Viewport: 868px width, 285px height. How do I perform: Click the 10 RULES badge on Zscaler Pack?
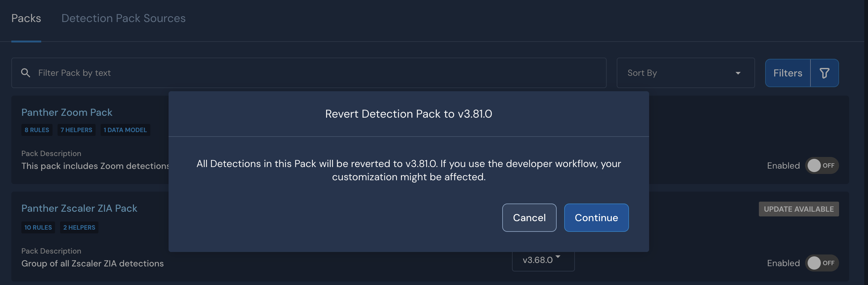(38, 227)
